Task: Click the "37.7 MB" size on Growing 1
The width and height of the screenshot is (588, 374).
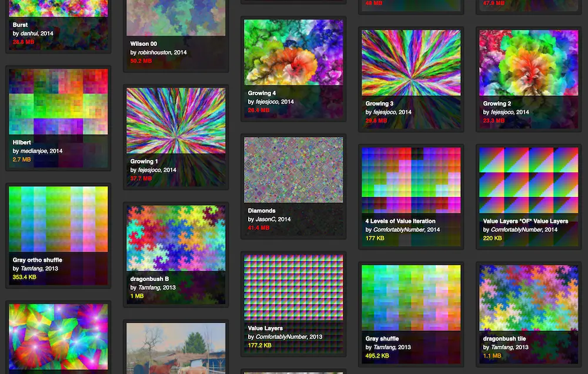Action: [141, 179]
